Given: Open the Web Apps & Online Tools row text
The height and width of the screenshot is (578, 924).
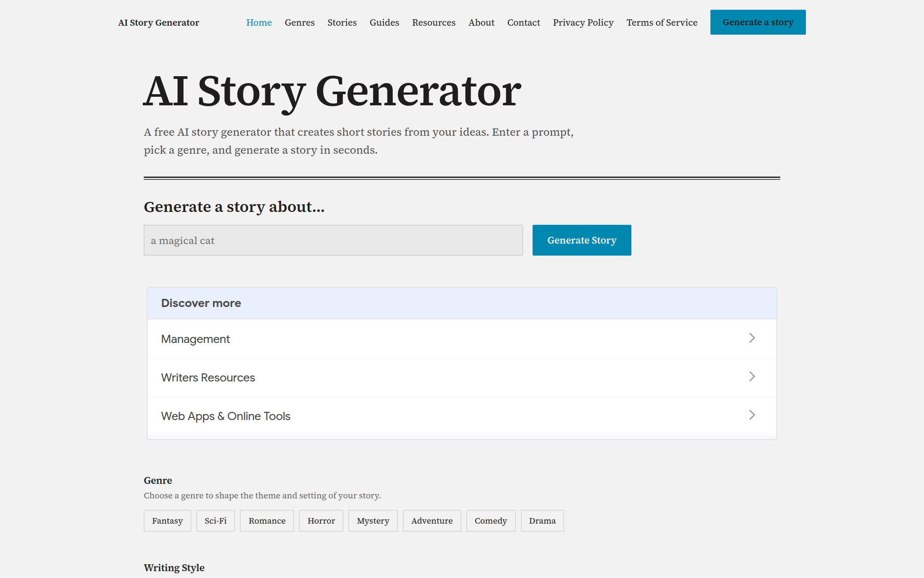Looking at the screenshot, I should pos(225,416).
